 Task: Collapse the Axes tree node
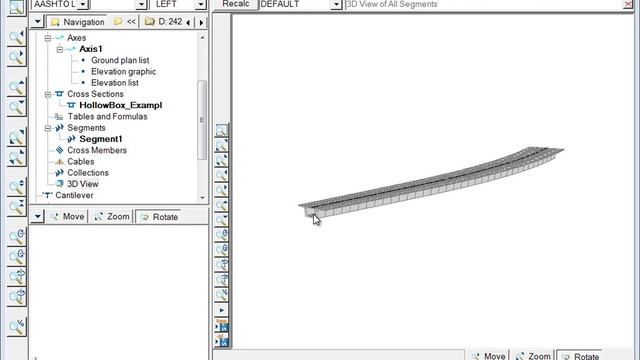[x=48, y=38]
